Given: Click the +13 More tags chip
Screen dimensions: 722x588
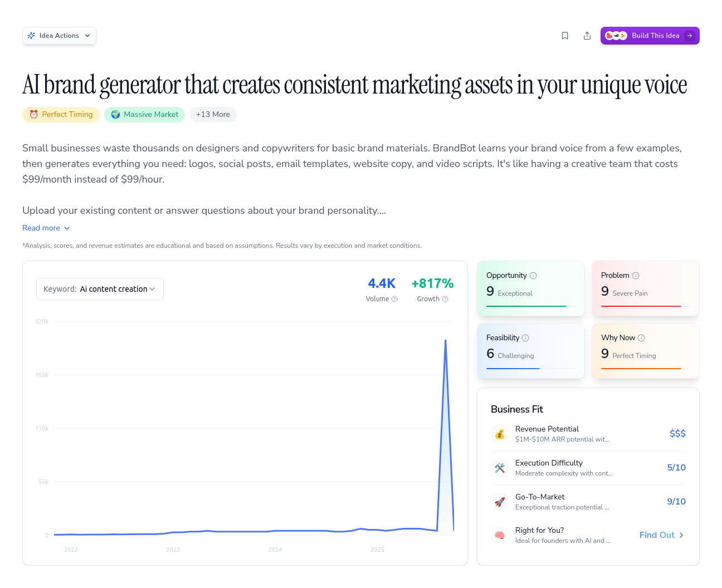Looking at the screenshot, I should coord(213,114).
